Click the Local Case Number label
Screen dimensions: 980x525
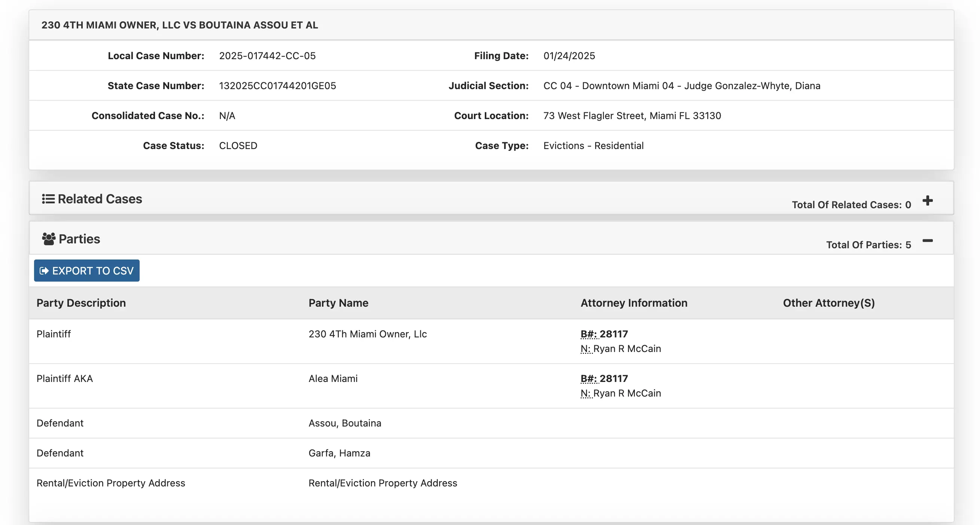tap(156, 56)
